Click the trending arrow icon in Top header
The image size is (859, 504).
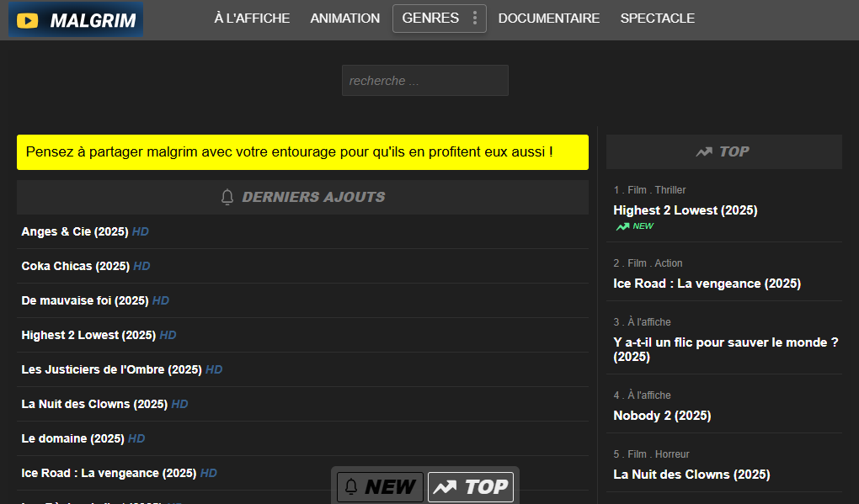coord(704,151)
